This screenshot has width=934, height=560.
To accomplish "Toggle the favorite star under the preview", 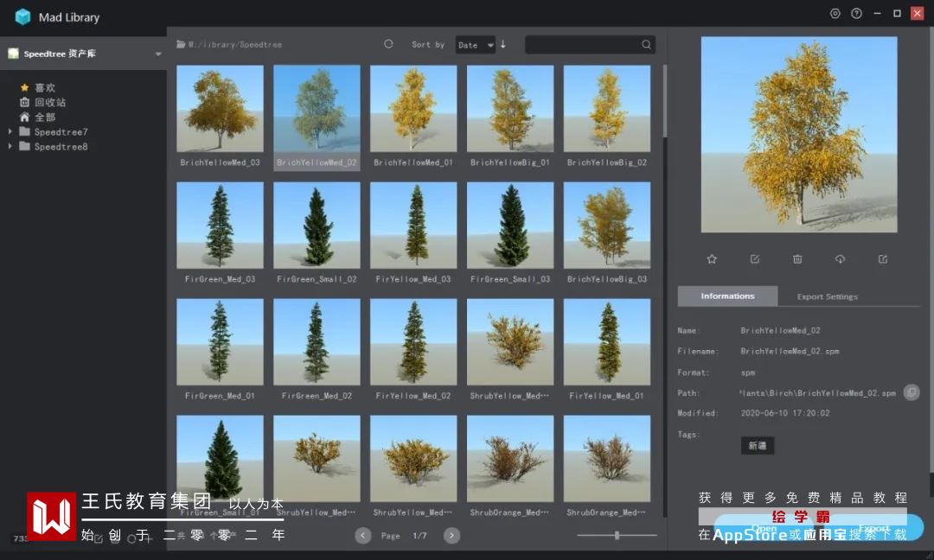I will point(712,259).
